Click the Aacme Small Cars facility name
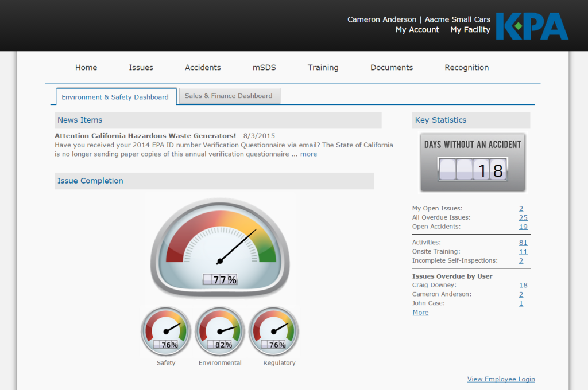The image size is (588, 390). [x=458, y=19]
